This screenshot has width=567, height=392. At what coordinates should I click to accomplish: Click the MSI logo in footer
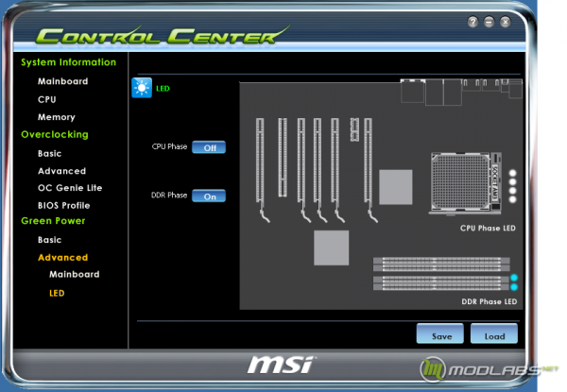click(281, 365)
